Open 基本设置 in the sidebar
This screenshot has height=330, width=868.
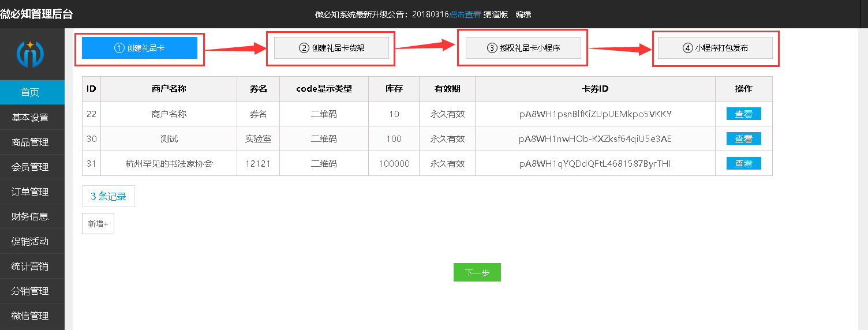[32, 118]
